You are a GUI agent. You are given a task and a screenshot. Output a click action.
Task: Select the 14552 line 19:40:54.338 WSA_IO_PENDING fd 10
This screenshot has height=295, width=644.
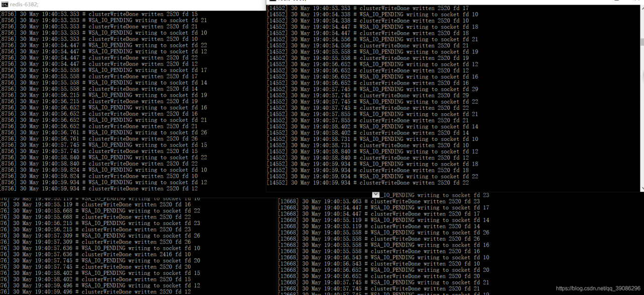pyautogui.click(x=372, y=14)
